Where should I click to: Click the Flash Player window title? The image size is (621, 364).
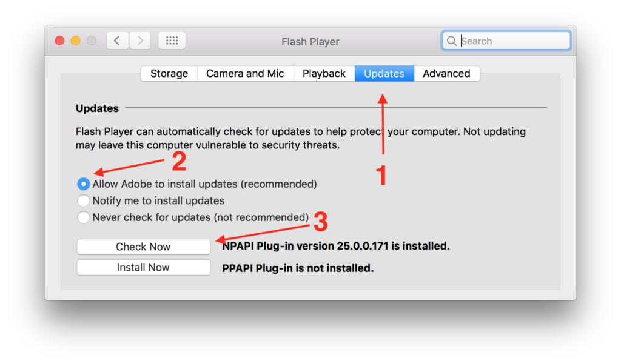point(310,42)
